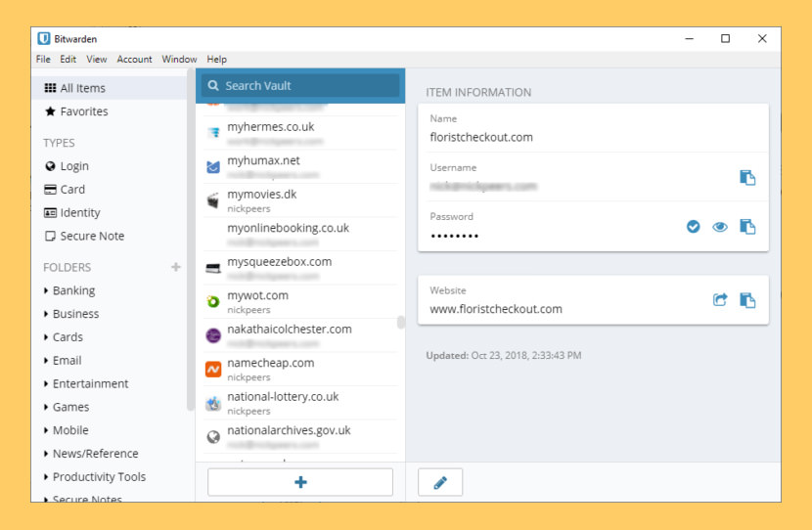This screenshot has width=812, height=530.
Task: Expand the Cards folder arrow
Action: (x=46, y=337)
